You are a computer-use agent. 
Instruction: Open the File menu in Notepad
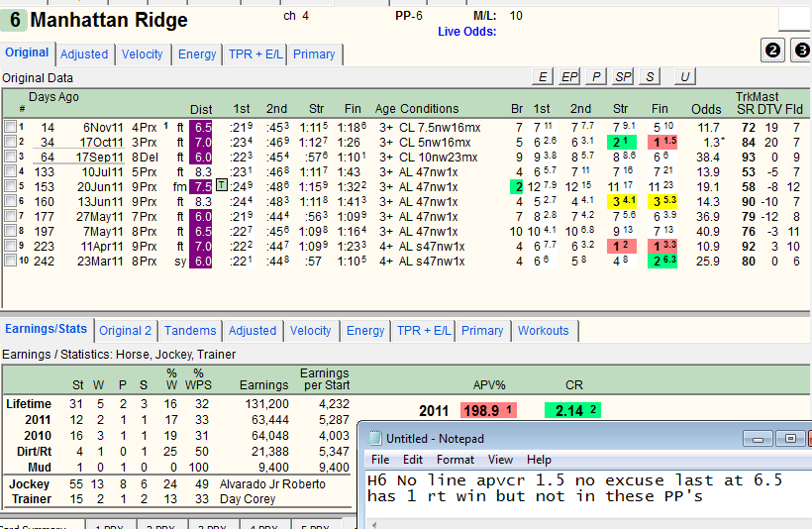[x=380, y=460]
